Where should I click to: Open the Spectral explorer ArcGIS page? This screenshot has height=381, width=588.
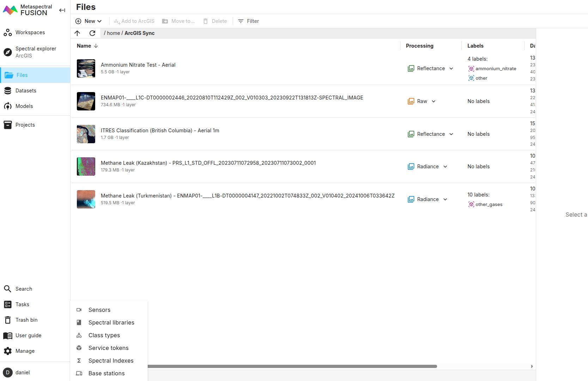point(35,52)
